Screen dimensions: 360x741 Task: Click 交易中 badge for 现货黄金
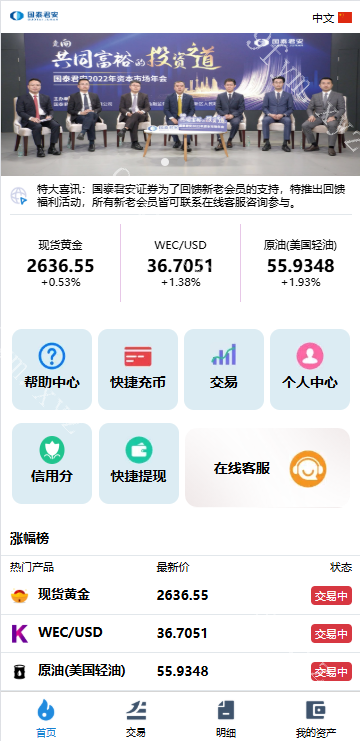click(x=331, y=595)
